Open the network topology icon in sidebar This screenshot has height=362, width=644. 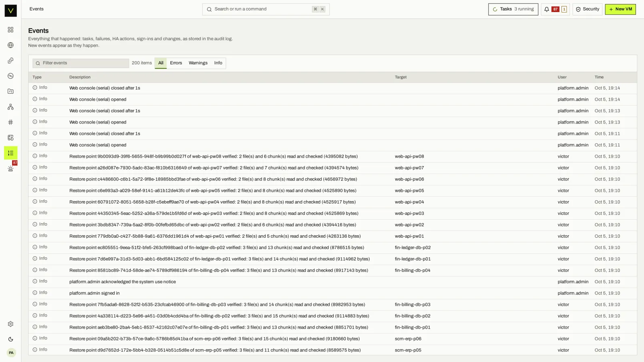click(x=10, y=107)
